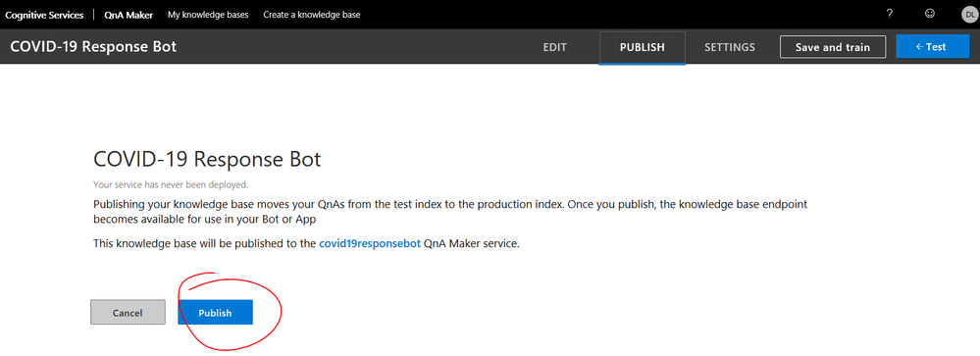Open My knowledge bases

[x=208, y=15]
